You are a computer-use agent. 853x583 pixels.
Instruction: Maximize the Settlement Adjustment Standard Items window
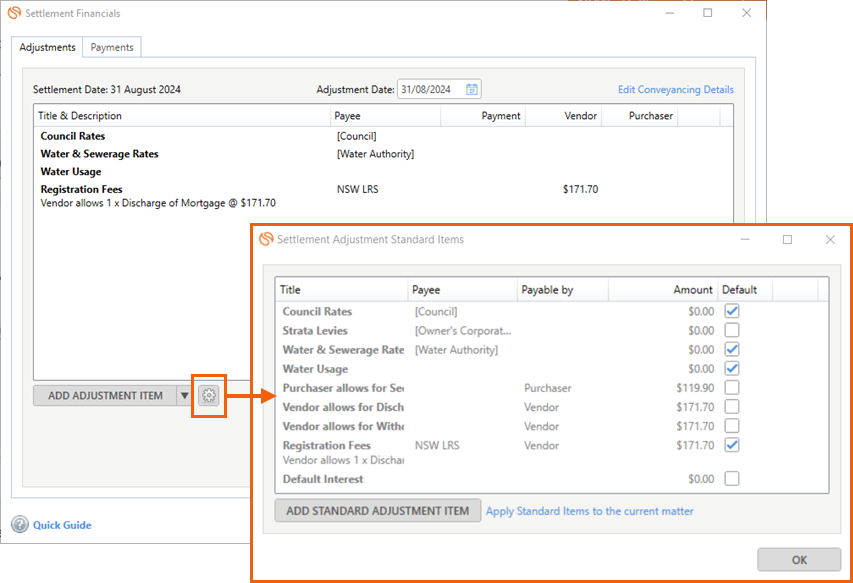point(787,239)
